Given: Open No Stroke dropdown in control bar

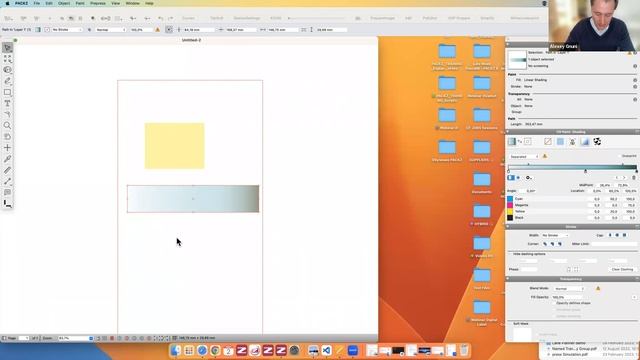Looking at the screenshot, I should 67,30.
